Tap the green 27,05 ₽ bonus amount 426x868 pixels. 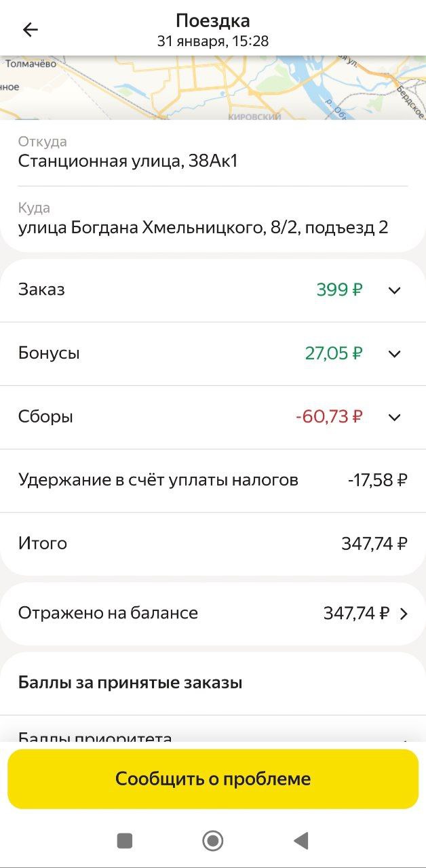click(x=334, y=353)
